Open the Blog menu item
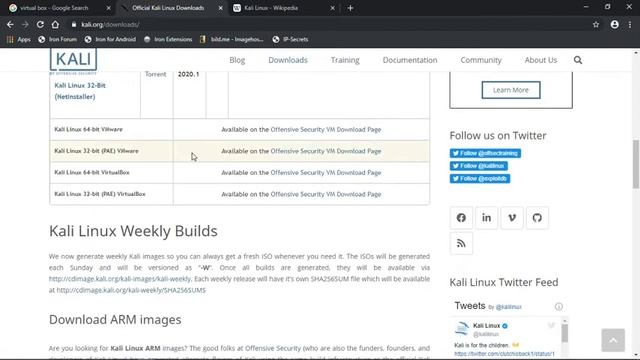 click(x=237, y=60)
